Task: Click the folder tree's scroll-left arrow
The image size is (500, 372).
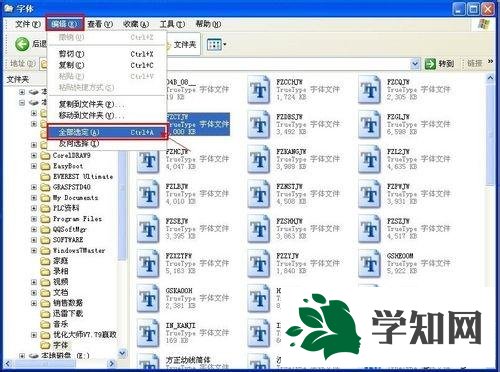Action: click(8, 364)
